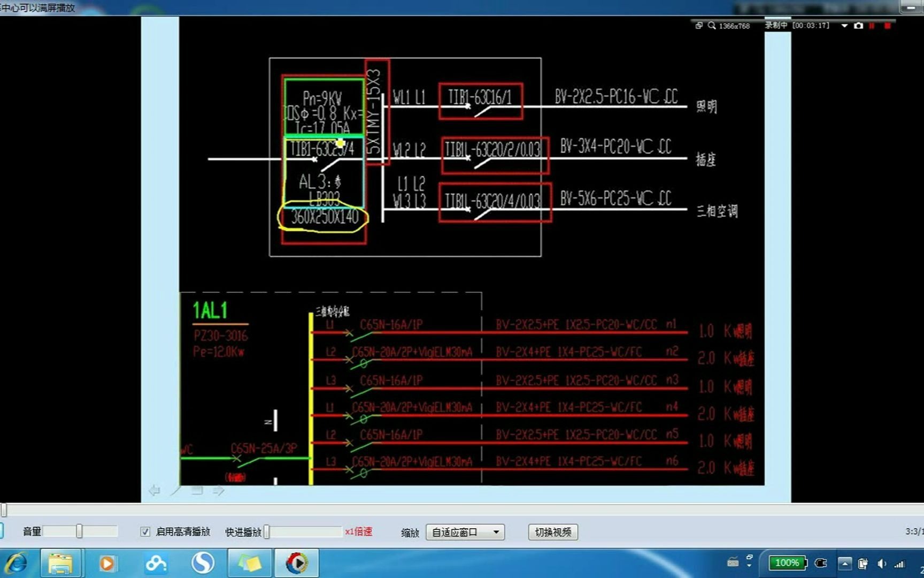Image resolution: width=924 pixels, height=578 pixels.
Task: Click the power plug tray icon
Action: coord(821,562)
